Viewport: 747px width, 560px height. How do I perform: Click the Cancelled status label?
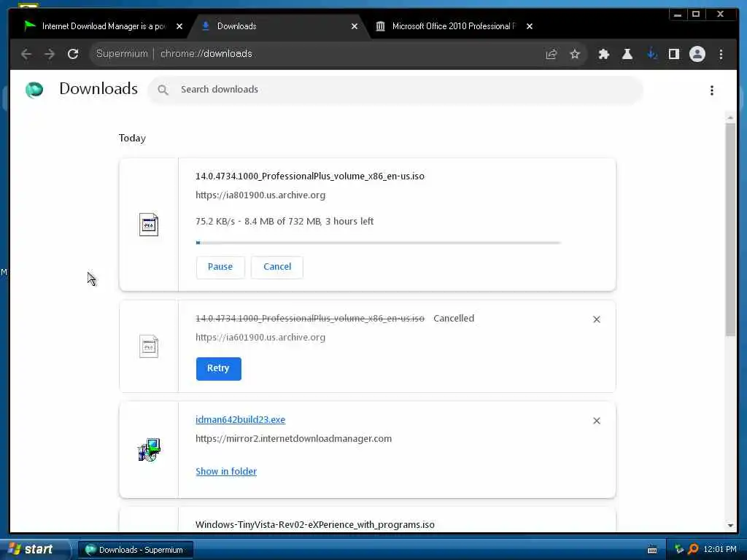pos(454,318)
